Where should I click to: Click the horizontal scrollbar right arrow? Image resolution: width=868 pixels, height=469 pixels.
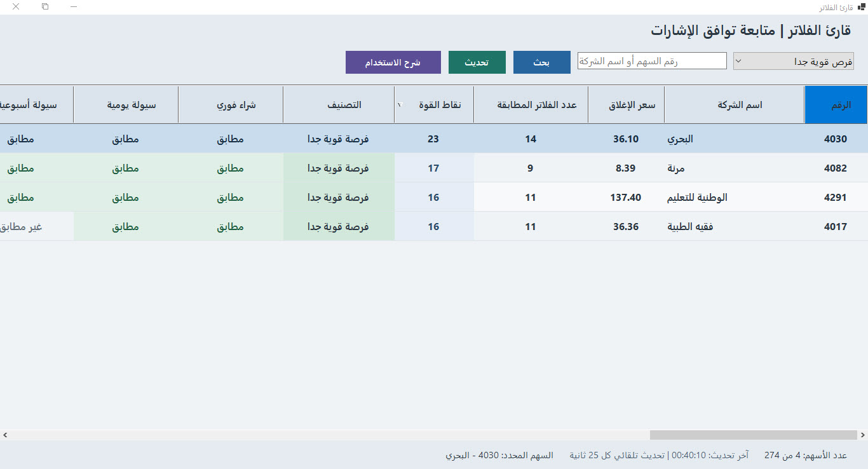[863, 435]
